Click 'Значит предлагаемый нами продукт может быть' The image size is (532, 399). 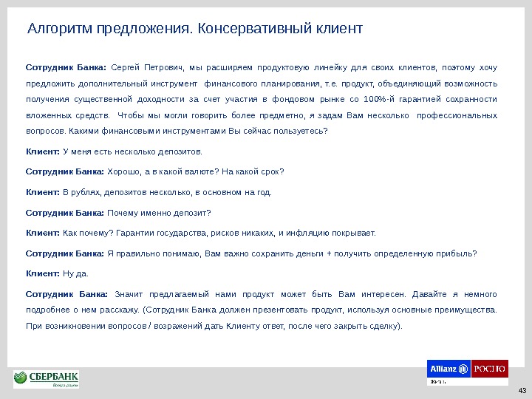tap(223, 294)
